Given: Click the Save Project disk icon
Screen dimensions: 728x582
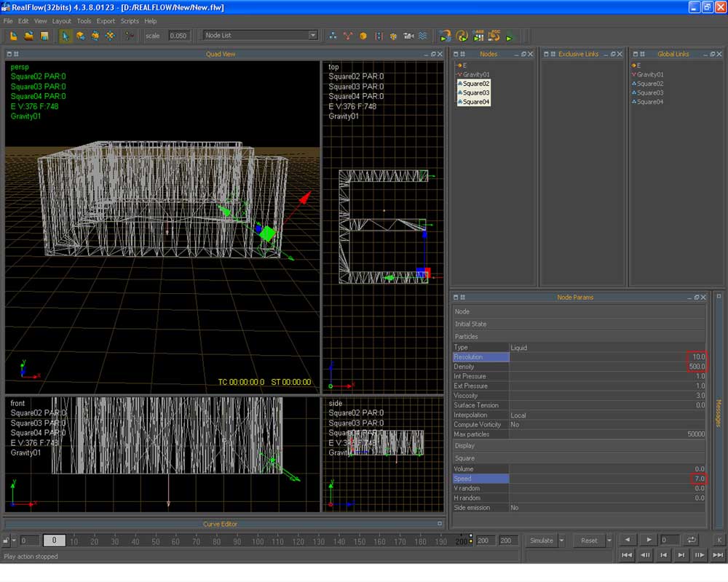Looking at the screenshot, I should click(x=44, y=36).
